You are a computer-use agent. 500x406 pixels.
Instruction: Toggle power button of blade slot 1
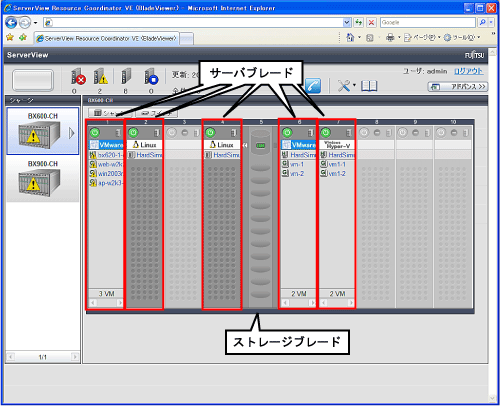point(95,133)
